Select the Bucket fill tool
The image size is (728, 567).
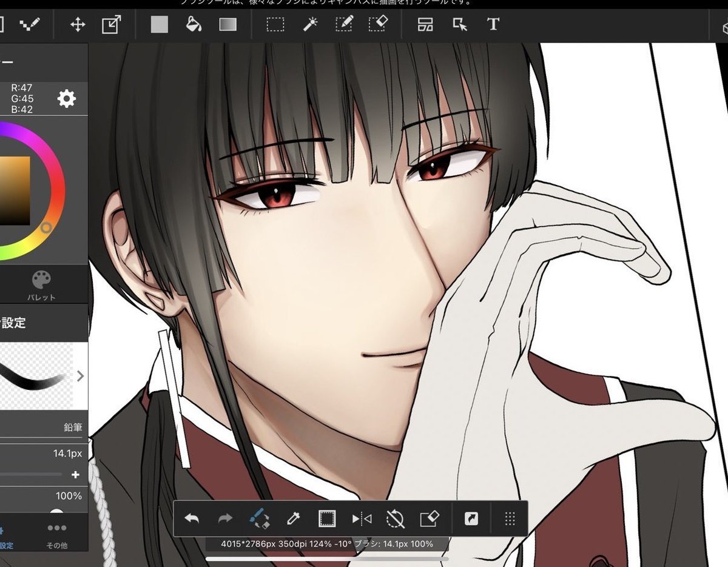[193, 25]
